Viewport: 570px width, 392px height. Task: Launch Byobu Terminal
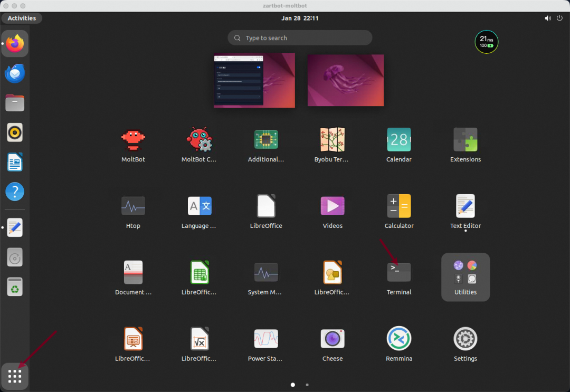pos(332,140)
